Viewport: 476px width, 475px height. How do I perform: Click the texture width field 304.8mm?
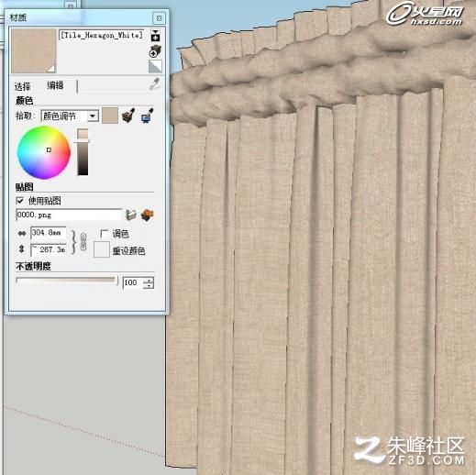[49, 233]
